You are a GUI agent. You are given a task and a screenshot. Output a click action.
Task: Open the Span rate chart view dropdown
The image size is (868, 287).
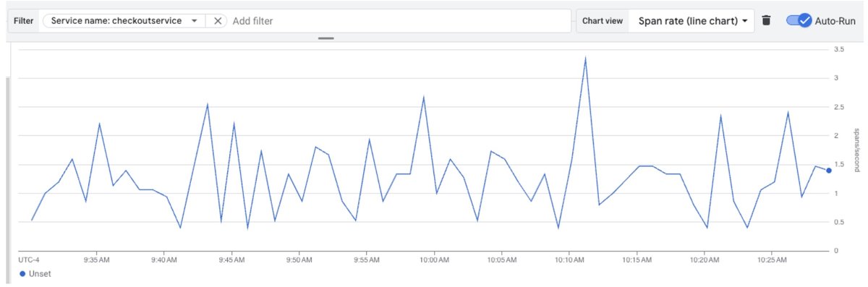692,21
